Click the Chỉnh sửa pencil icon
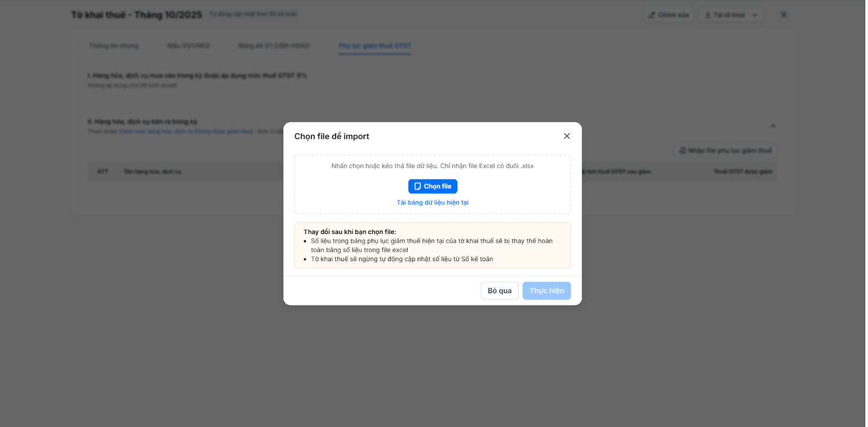Viewport: 868px width, 427px height. [652, 15]
